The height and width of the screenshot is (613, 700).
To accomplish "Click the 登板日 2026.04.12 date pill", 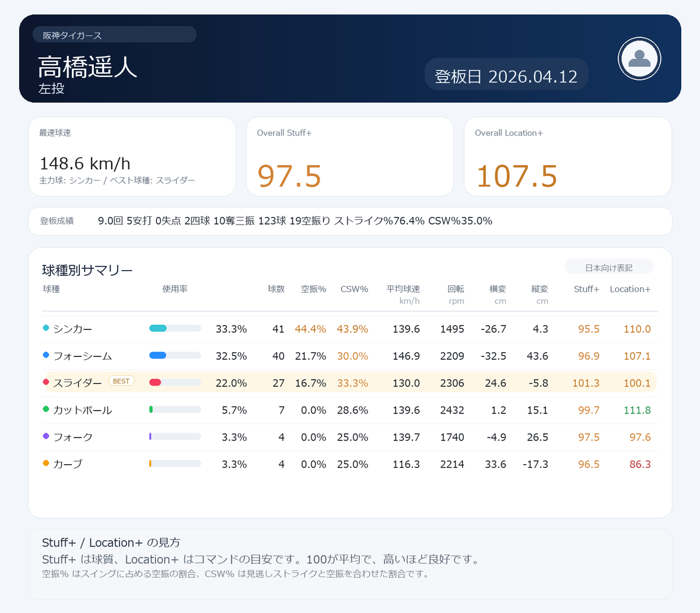I will coord(506,74).
